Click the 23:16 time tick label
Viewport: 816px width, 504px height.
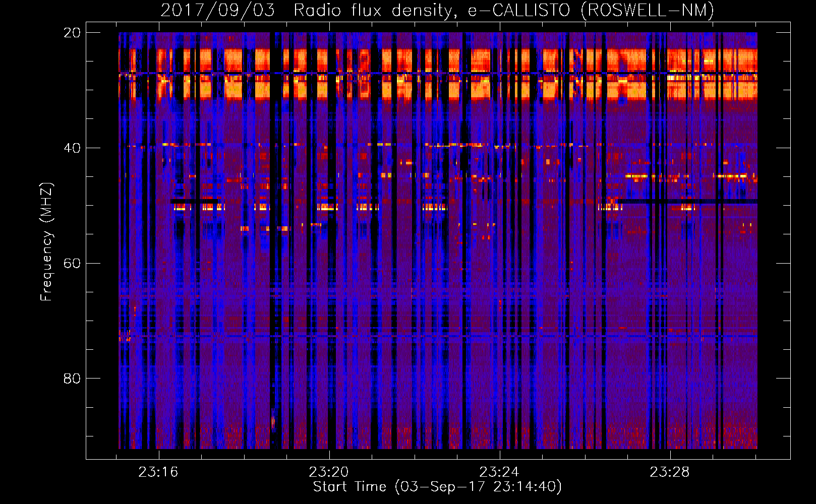click(x=158, y=472)
